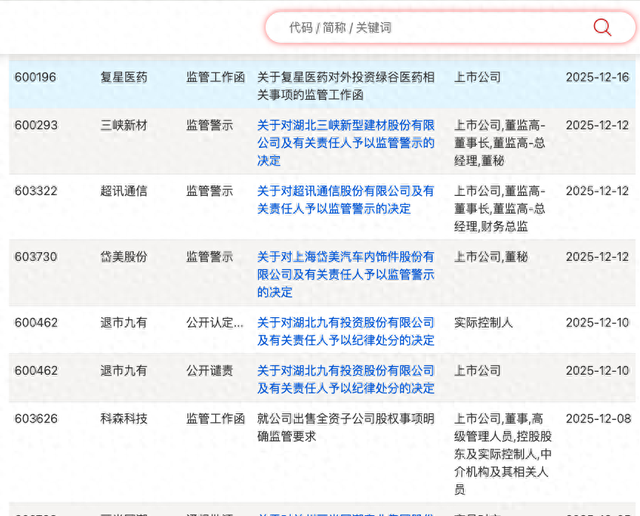Select 600462 in the 公开认定 row
Image resolution: width=640 pixels, height=516 pixels.
pyautogui.click(x=36, y=322)
